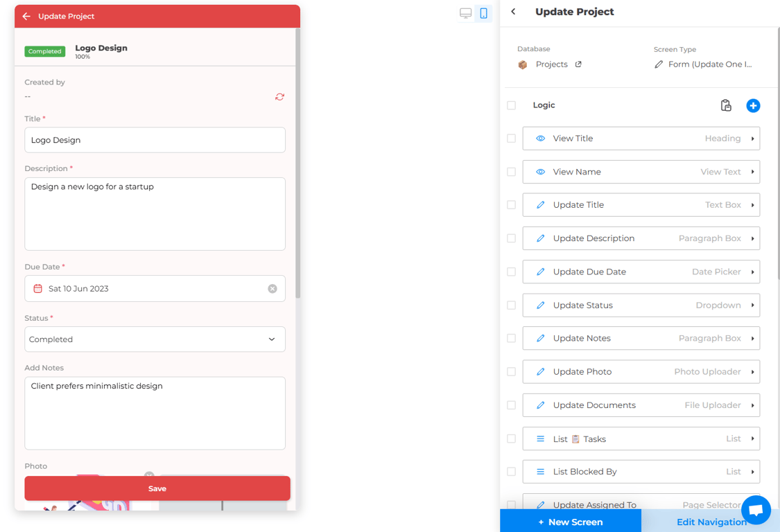Tick the checkbox beside Update Photo
Viewport: 780px width, 532px height.
[512, 371]
